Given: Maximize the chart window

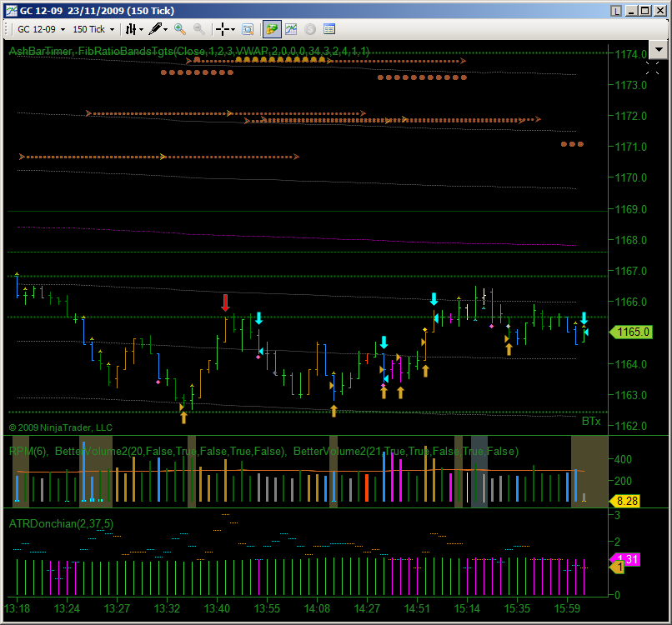Looking at the screenshot, I should point(645,11).
